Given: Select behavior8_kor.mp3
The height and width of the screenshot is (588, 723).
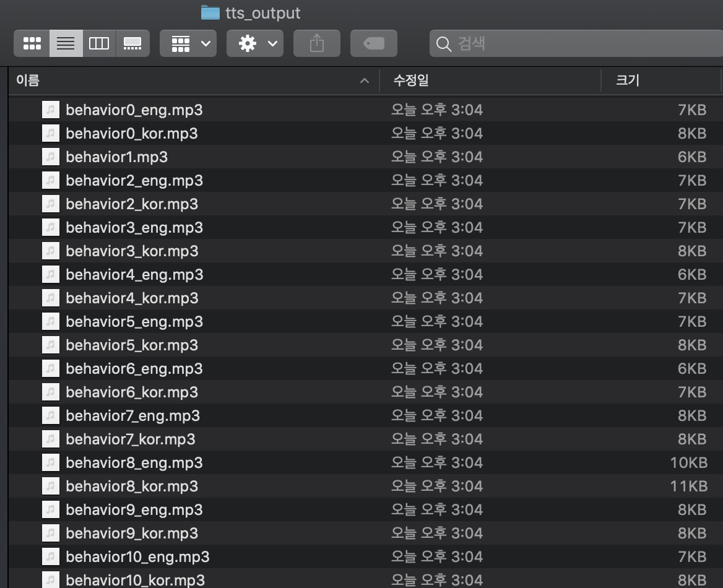Looking at the screenshot, I should coord(366,486).
